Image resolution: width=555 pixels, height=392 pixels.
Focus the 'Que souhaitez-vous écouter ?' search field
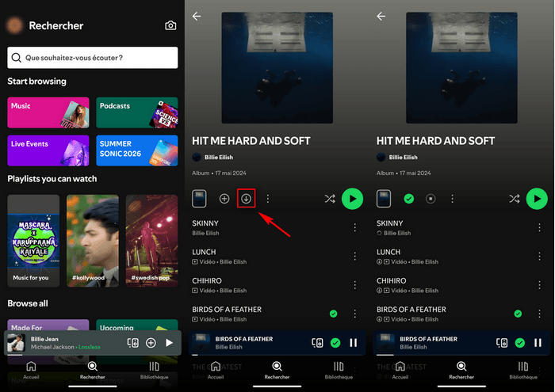93,58
